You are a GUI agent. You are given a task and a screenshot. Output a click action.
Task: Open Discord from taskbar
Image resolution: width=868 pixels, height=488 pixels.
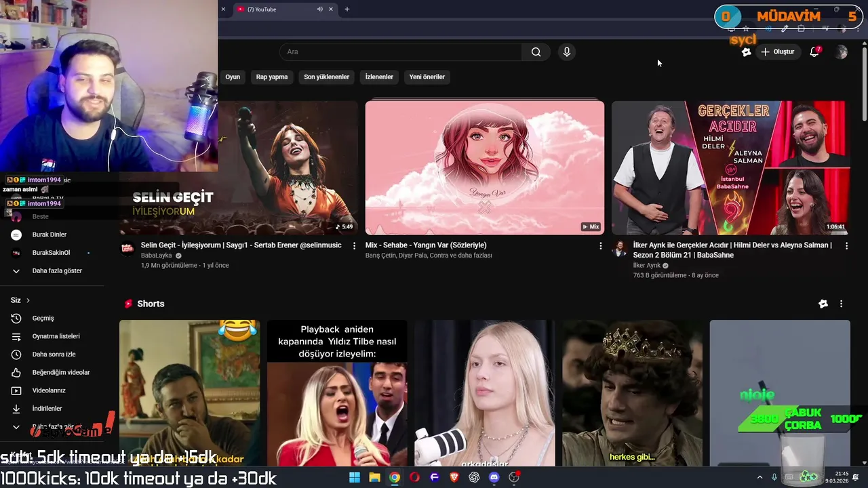click(x=494, y=477)
